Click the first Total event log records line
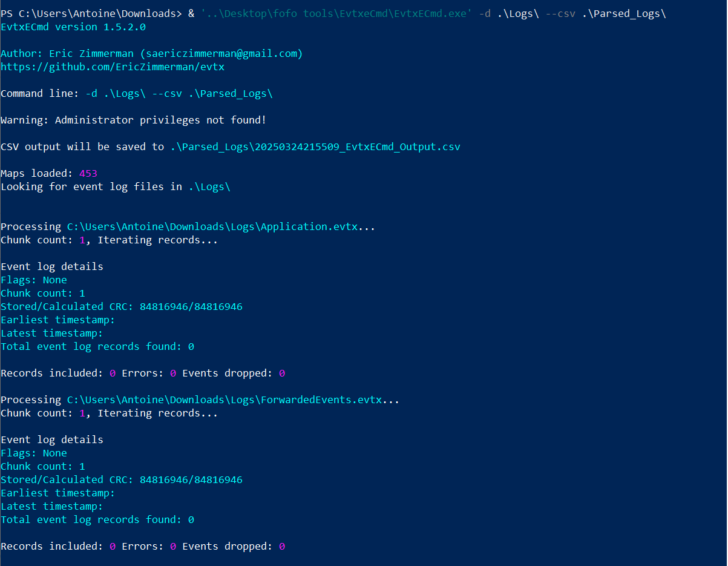The image size is (728, 566). point(97,347)
